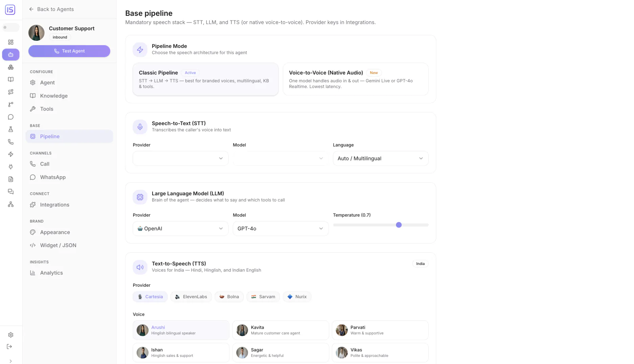
Task: Open Analytics under Insights
Action: 69,273
